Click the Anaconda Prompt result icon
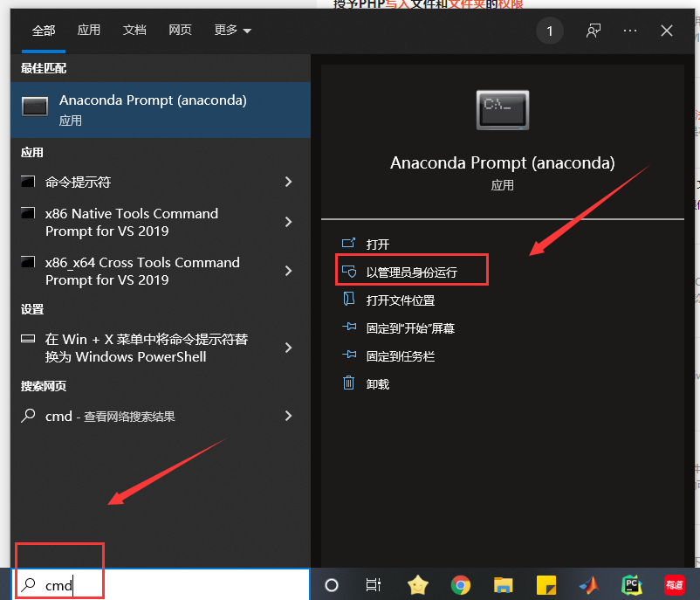 click(x=35, y=107)
